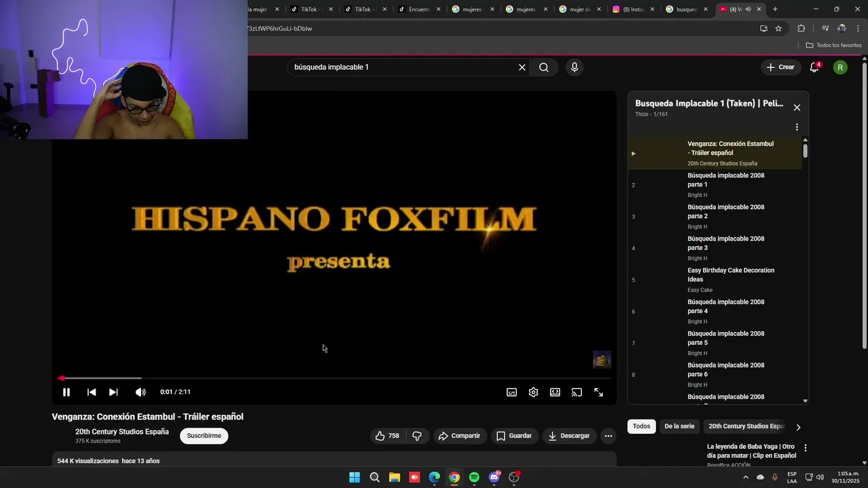
Task: Open Spotify from the taskbar
Action: point(474,477)
